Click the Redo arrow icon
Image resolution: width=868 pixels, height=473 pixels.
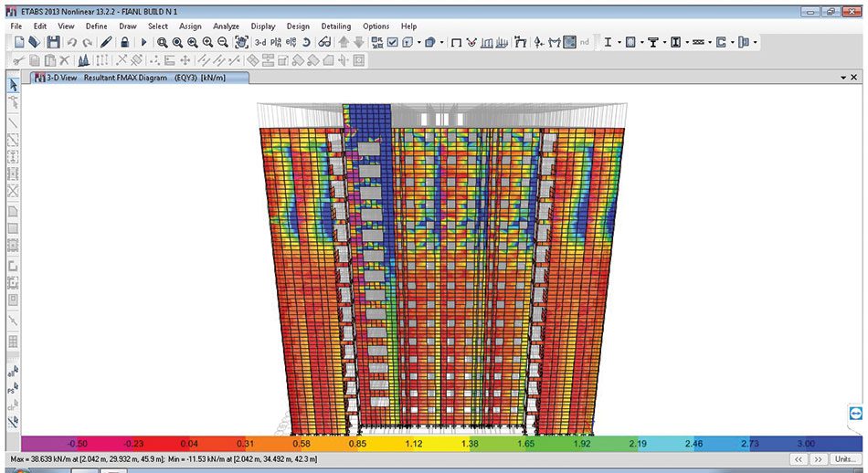pyautogui.click(x=88, y=42)
